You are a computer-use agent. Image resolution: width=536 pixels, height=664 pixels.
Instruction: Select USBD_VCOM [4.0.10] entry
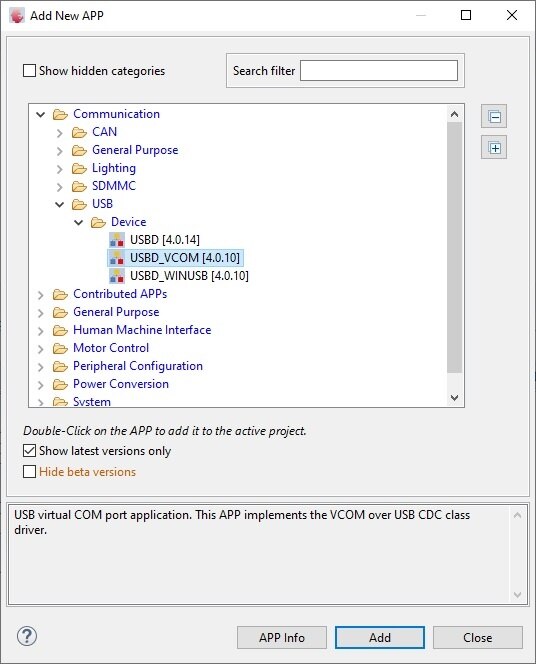click(185, 257)
